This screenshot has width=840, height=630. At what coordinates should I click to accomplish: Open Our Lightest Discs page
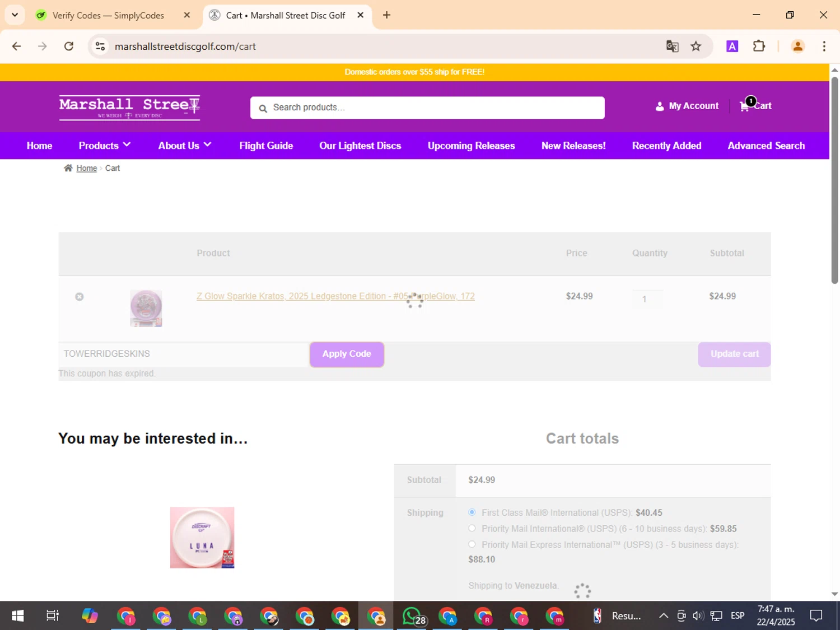tap(360, 146)
